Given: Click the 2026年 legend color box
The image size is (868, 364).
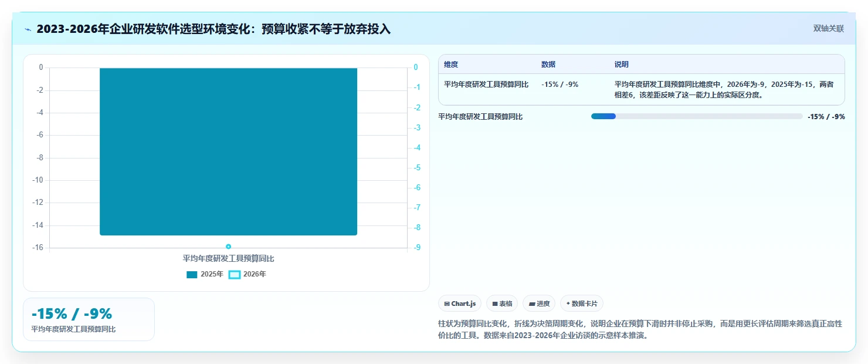Looking at the screenshot, I should click(x=234, y=274).
